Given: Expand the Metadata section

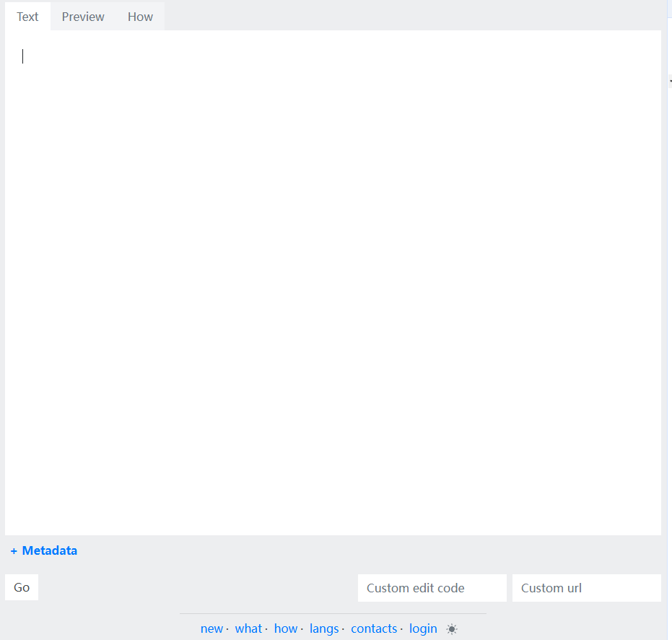Looking at the screenshot, I should (x=44, y=550).
